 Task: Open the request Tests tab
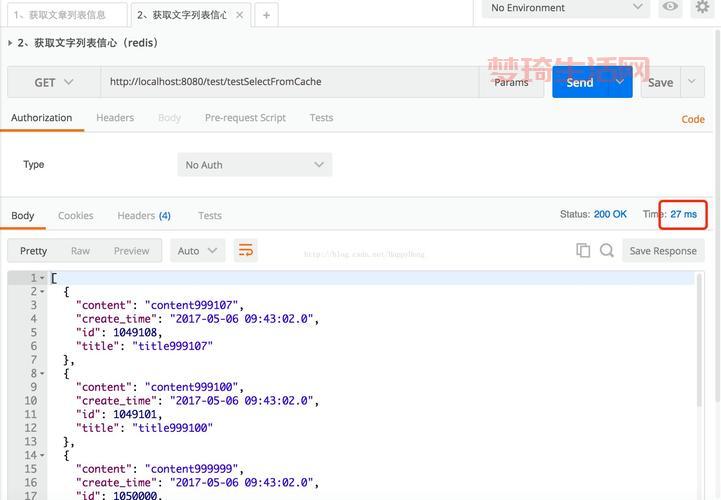pyautogui.click(x=321, y=118)
